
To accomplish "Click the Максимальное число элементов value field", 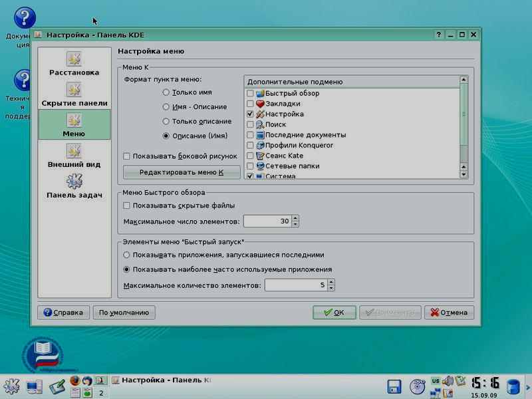I will 267,221.
